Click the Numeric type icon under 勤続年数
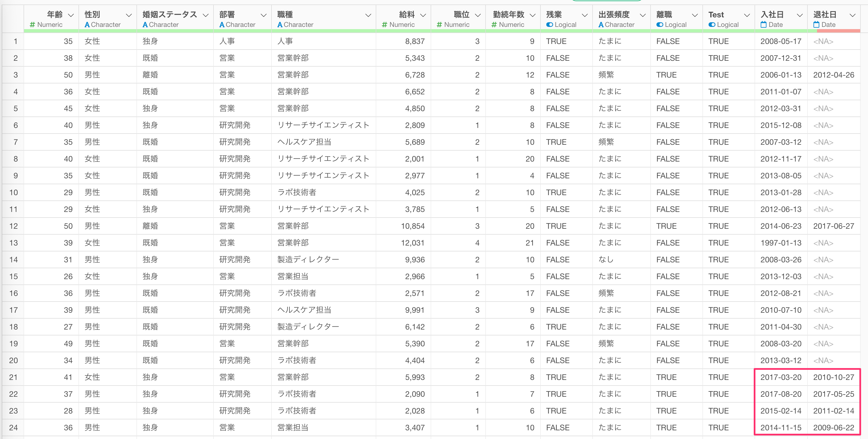 (494, 25)
